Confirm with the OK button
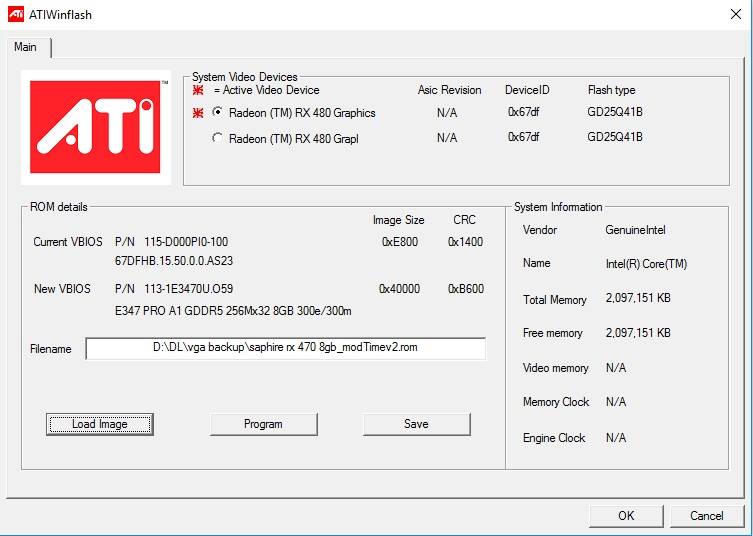753x536 pixels. [x=626, y=516]
